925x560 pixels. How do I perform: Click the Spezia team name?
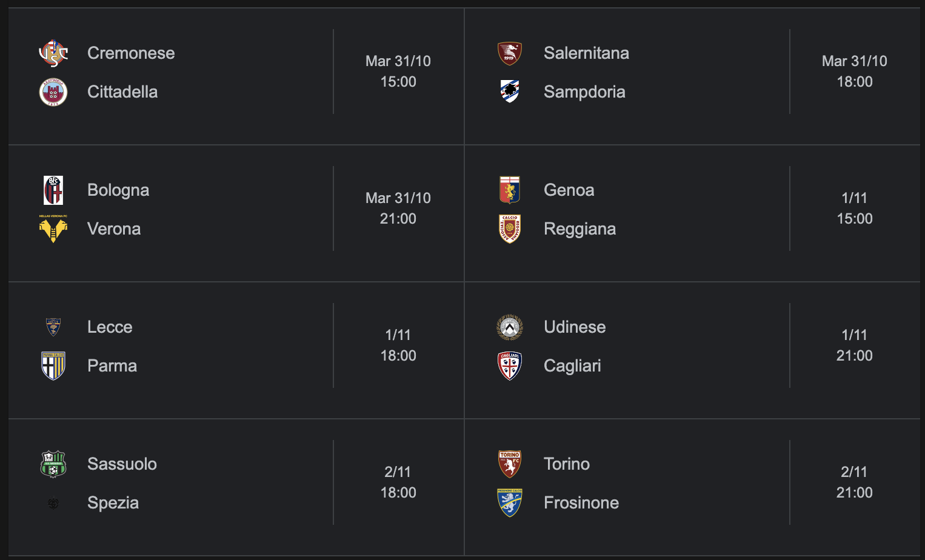point(113,503)
